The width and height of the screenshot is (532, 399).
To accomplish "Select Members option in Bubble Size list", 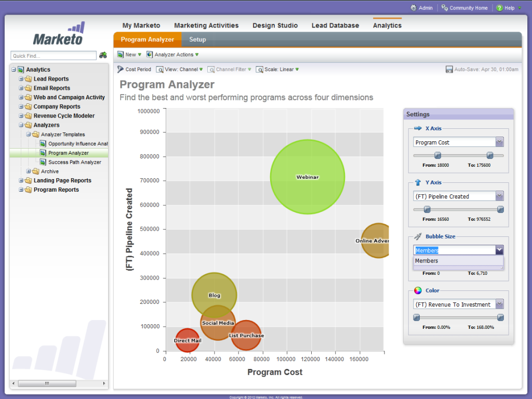I will (458, 261).
